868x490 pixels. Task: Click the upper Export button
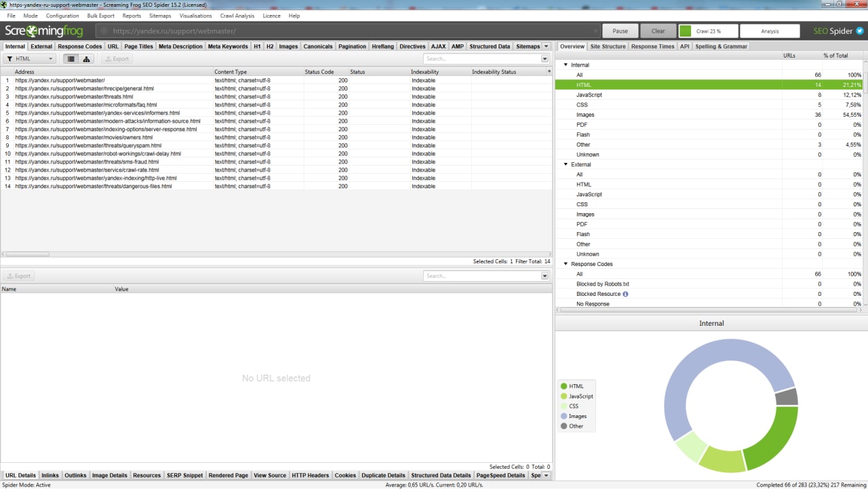tap(116, 59)
